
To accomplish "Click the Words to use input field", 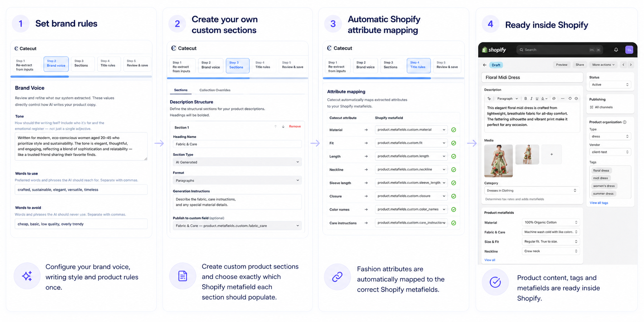I will click(81, 189).
